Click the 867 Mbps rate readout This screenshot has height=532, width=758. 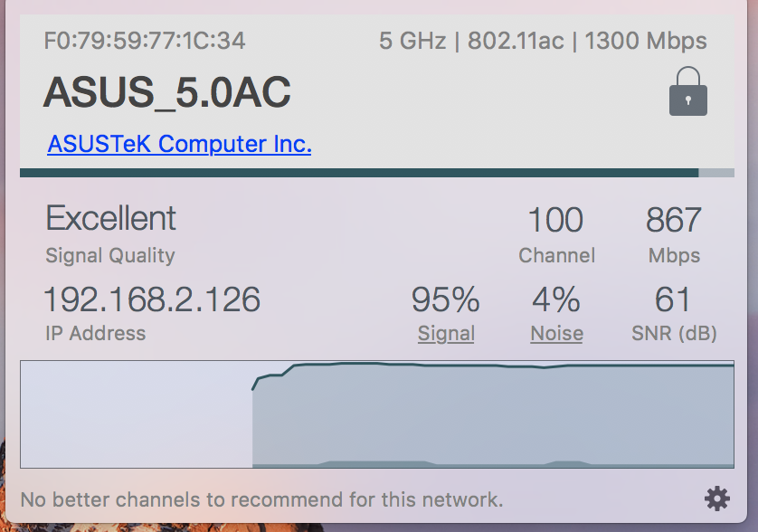tap(674, 220)
